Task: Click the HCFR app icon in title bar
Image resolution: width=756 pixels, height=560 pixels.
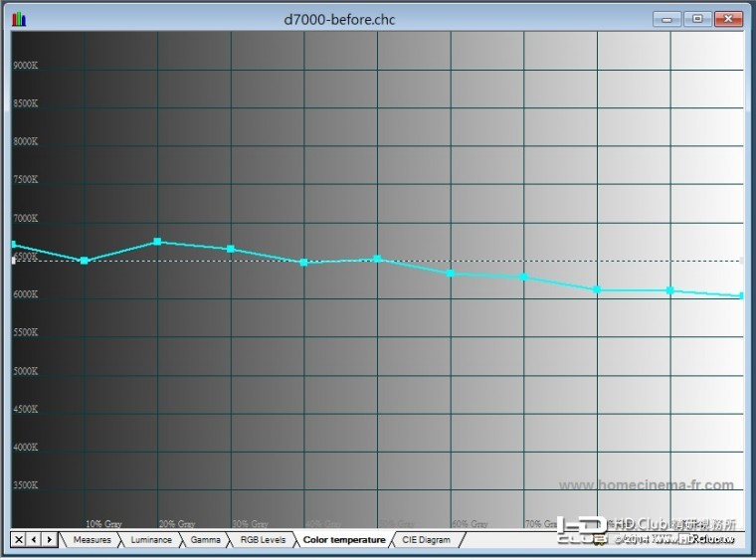Action: pyautogui.click(x=19, y=19)
